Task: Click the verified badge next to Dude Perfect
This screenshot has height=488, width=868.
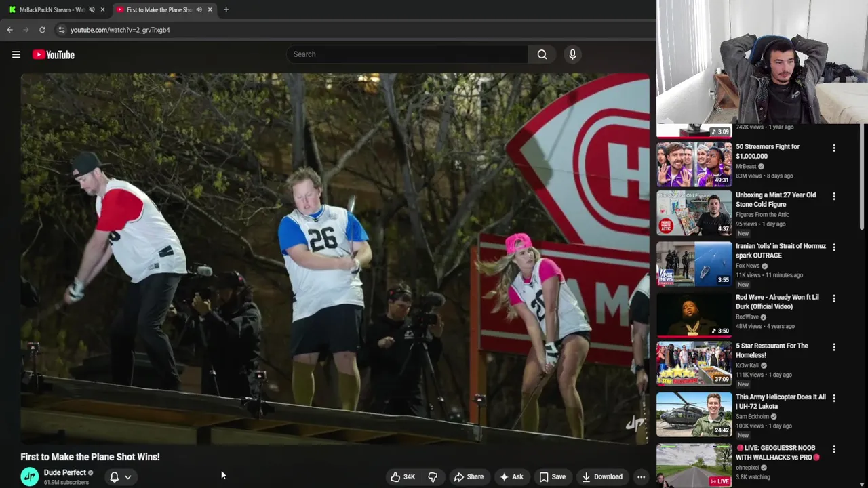Action: [x=90, y=473]
